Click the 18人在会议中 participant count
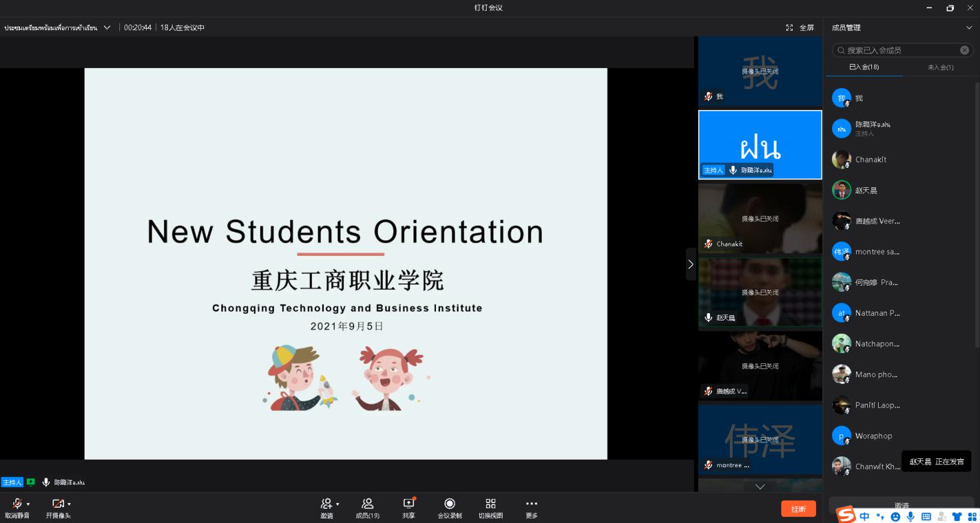Screen dimensions: 980x523 (x=182, y=27)
